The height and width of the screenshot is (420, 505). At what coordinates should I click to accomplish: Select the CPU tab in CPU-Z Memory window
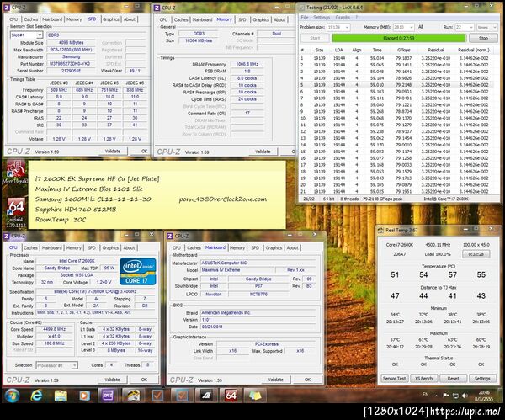(x=163, y=19)
